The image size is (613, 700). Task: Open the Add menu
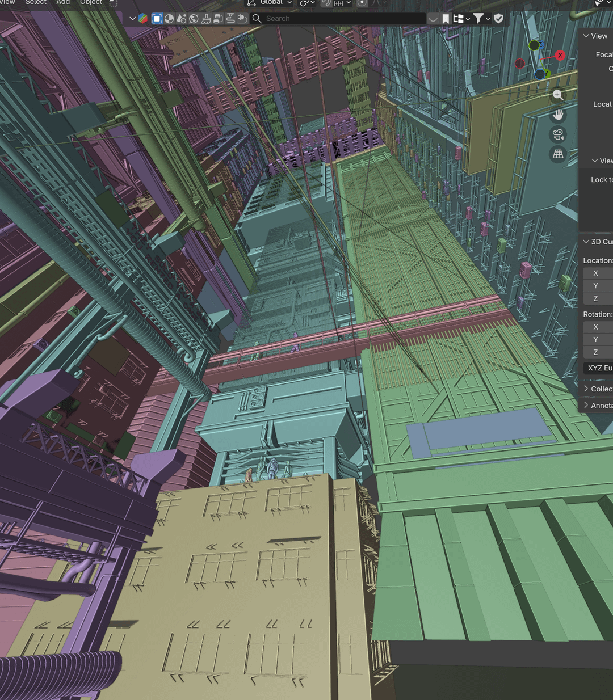[x=63, y=2]
